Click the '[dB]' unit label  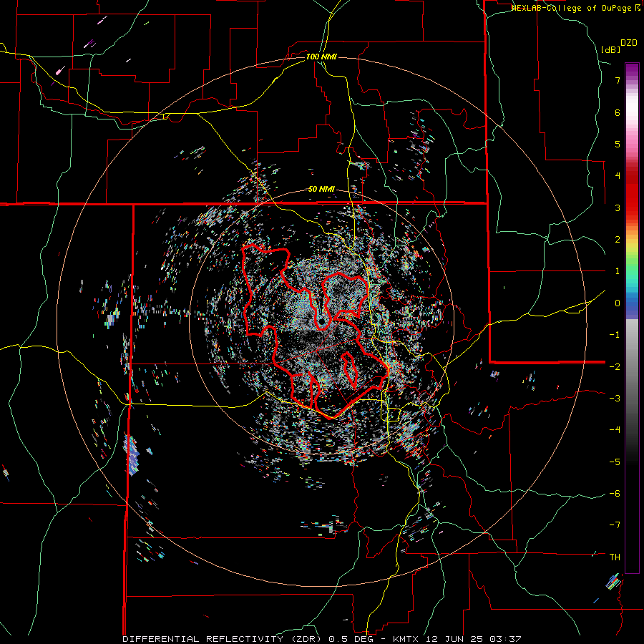tap(610, 49)
